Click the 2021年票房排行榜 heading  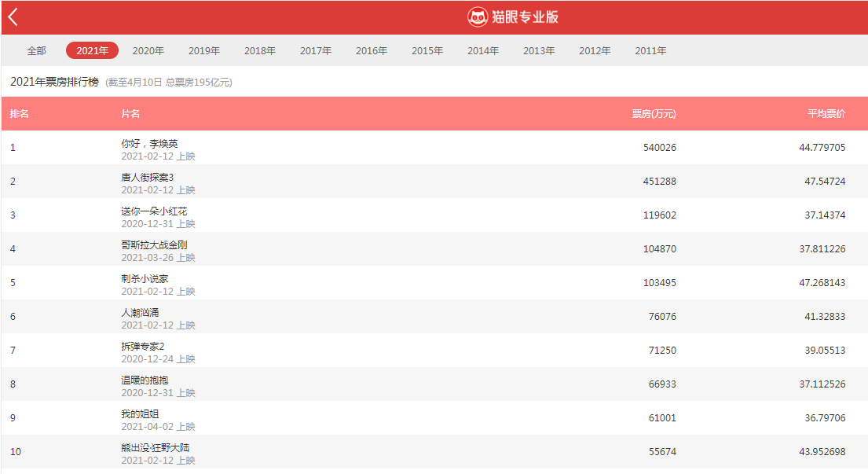[54, 82]
